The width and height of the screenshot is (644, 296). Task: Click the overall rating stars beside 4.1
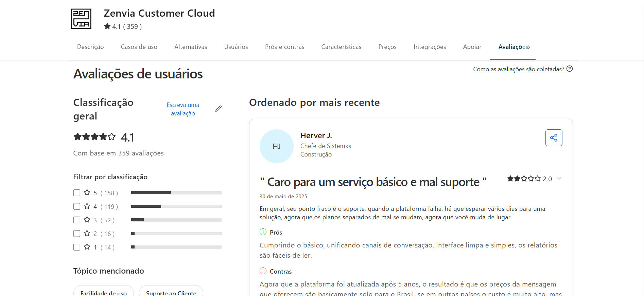(94, 137)
